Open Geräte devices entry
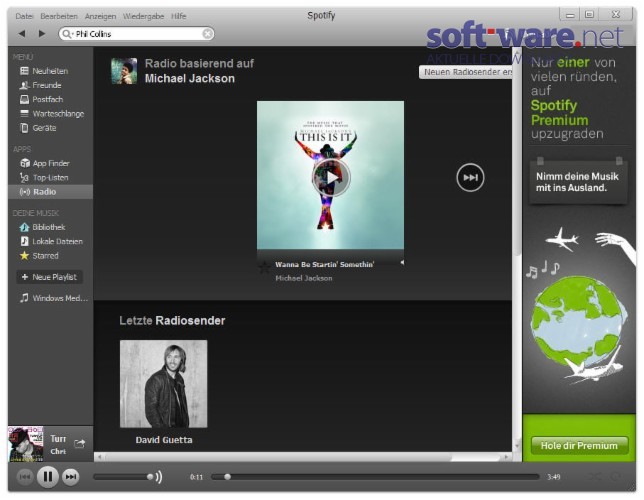This screenshot has width=644, height=500. pyautogui.click(x=38, y=128)
